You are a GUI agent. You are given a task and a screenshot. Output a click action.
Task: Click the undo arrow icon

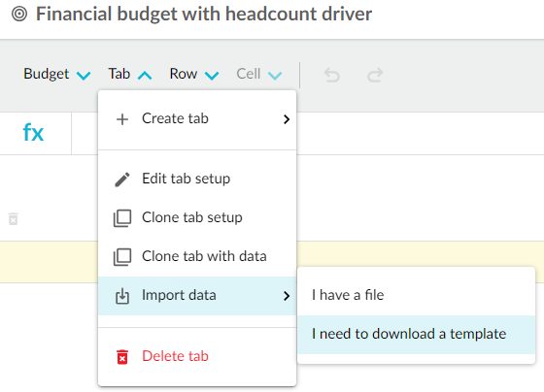coord(331,76)
